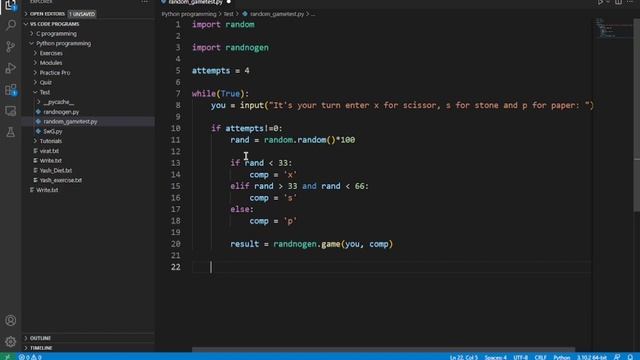The image size is (640, 360).
Task: Click Ln 22, Col 5 in status bar
Action: [x=464, y=357]
